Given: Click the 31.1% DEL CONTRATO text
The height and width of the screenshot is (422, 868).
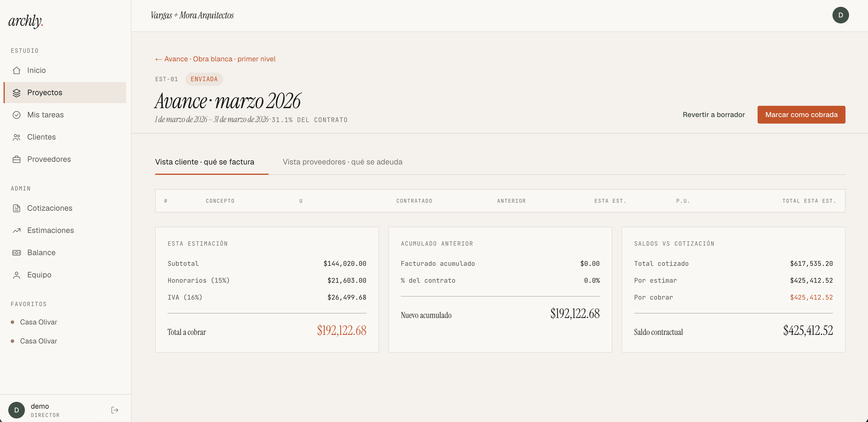Looking at the screenshot, I should (x=309, y=120).
